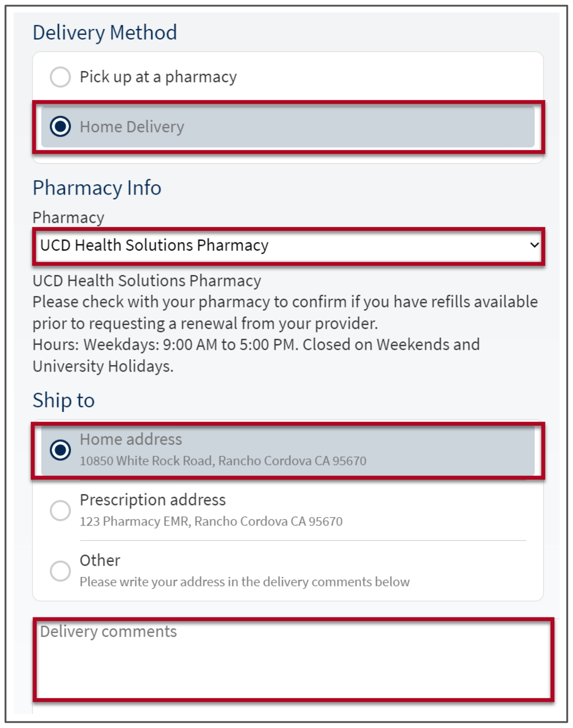The width and height of the screenshot is (573, 728).
Task: Click the "Pick up at a pharmacy" label
Action: tap(158, 77)
